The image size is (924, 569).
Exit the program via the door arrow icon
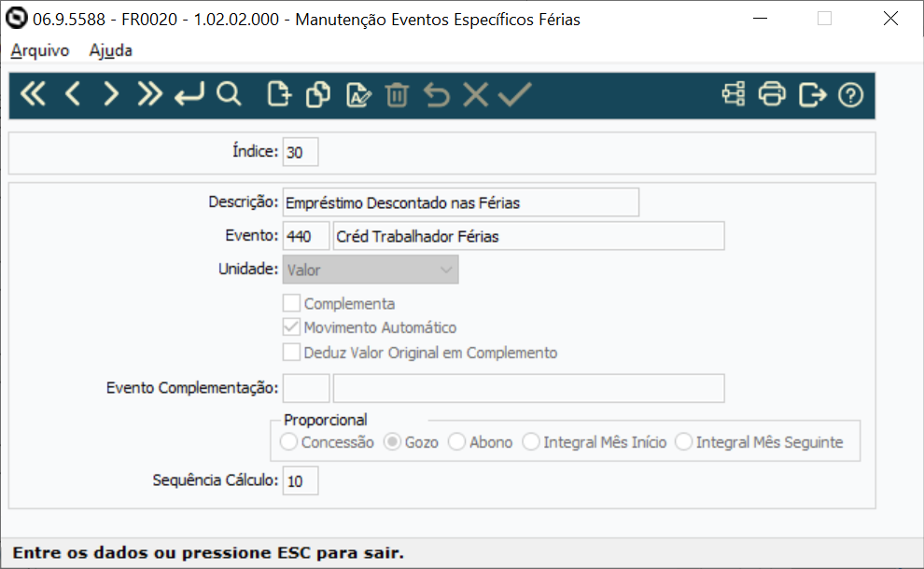pyautogui.click(x=811, y=93)
